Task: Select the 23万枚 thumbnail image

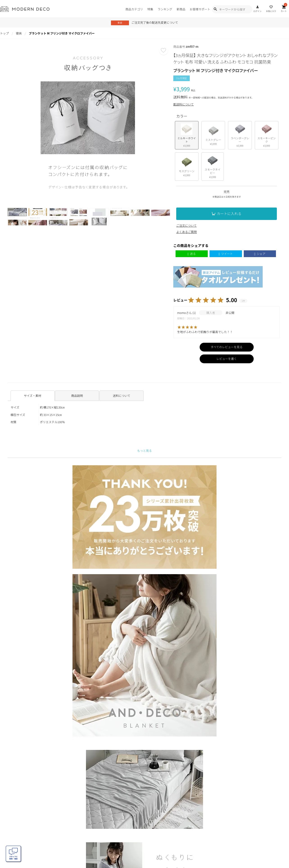Action: [38, 212]
